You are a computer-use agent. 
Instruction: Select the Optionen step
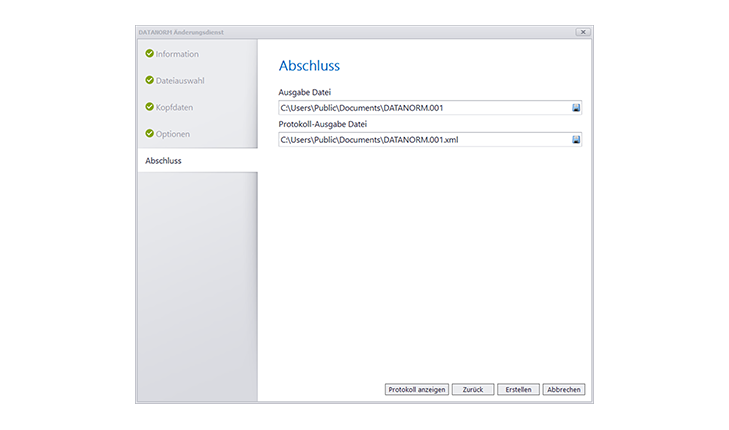pos(172,134)
